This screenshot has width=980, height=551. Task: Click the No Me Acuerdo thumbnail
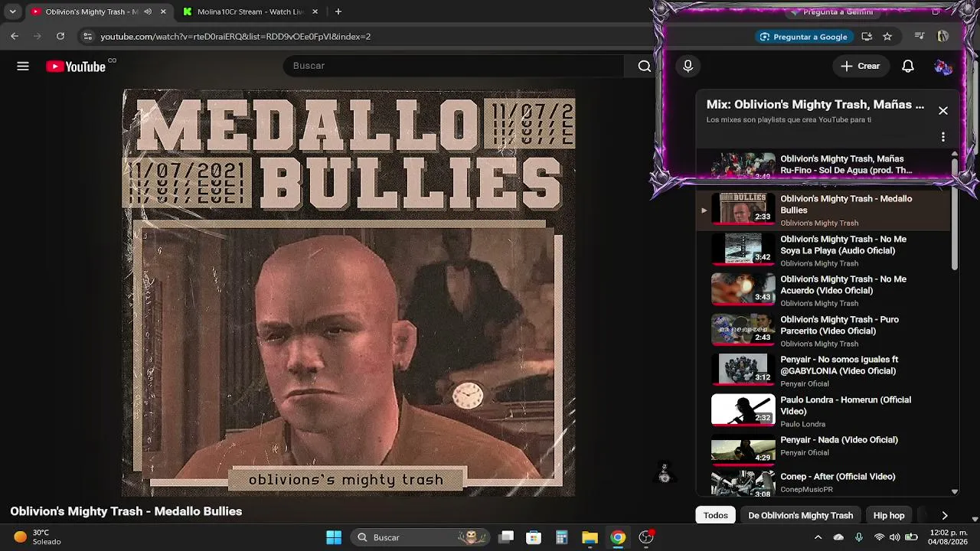click(x=743, y=290)
